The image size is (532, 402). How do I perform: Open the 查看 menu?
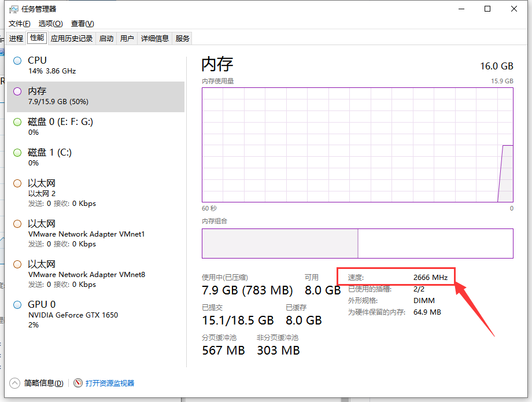(82, 24)
